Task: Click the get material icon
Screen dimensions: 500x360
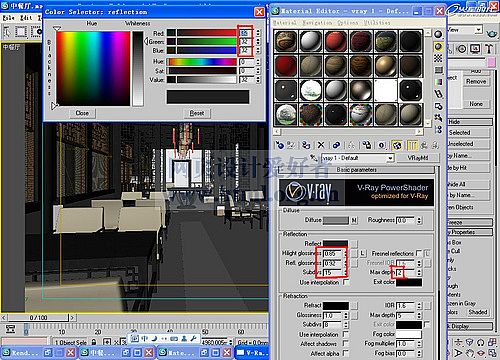Action: (x=280, y=145)
